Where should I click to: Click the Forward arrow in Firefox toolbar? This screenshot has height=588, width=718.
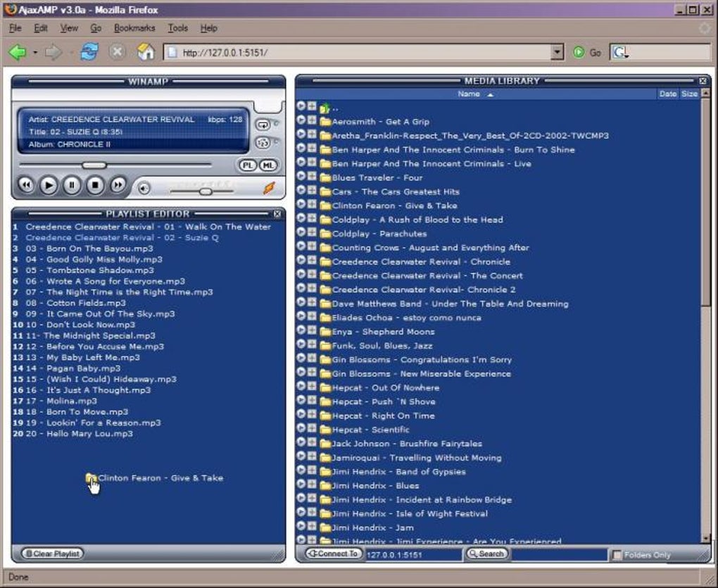pos(53,52)
